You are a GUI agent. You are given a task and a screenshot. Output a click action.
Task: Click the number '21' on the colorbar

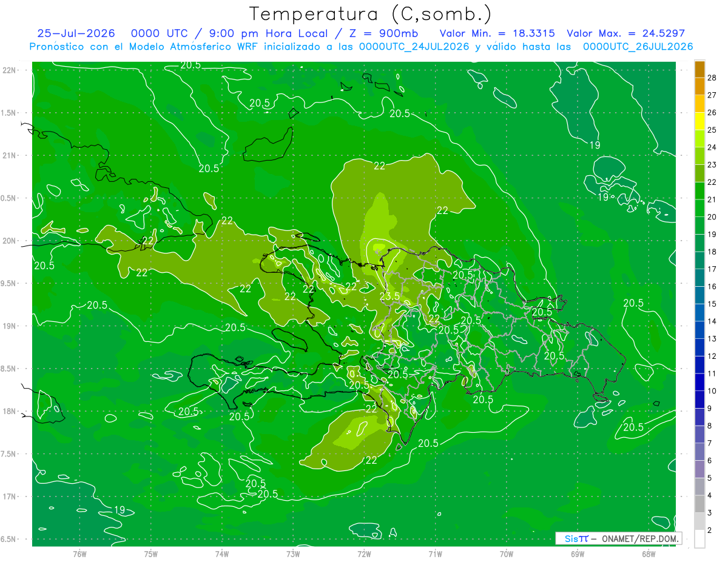712,199
